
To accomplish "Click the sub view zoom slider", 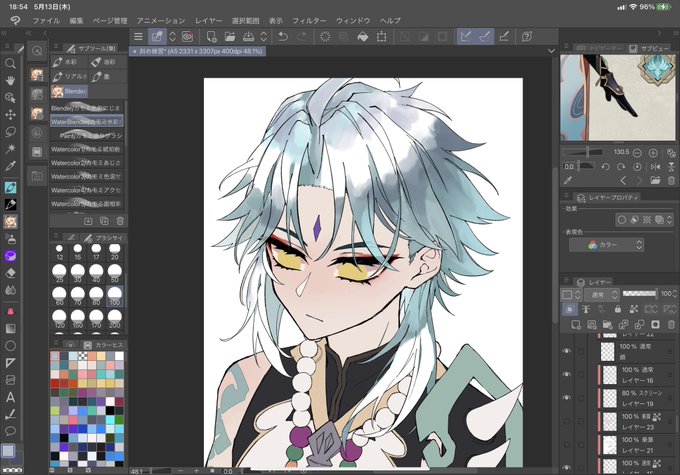I will pos(582,153).
